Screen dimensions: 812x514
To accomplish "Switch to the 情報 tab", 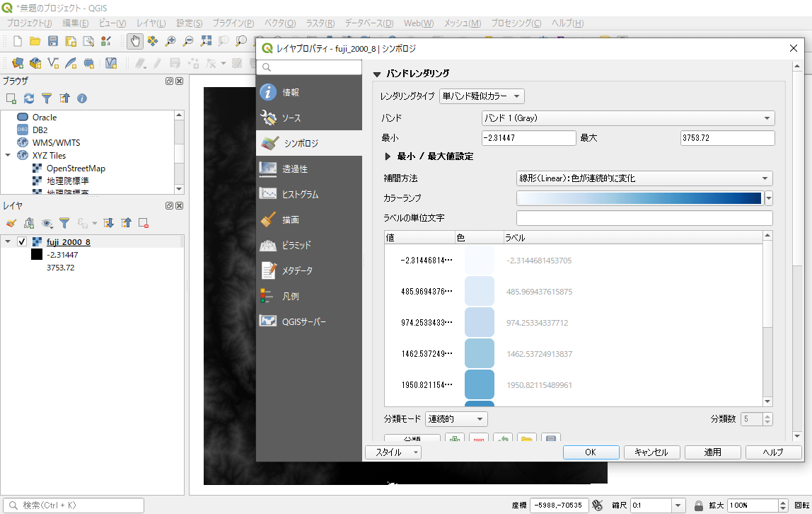I will [309, 92].
